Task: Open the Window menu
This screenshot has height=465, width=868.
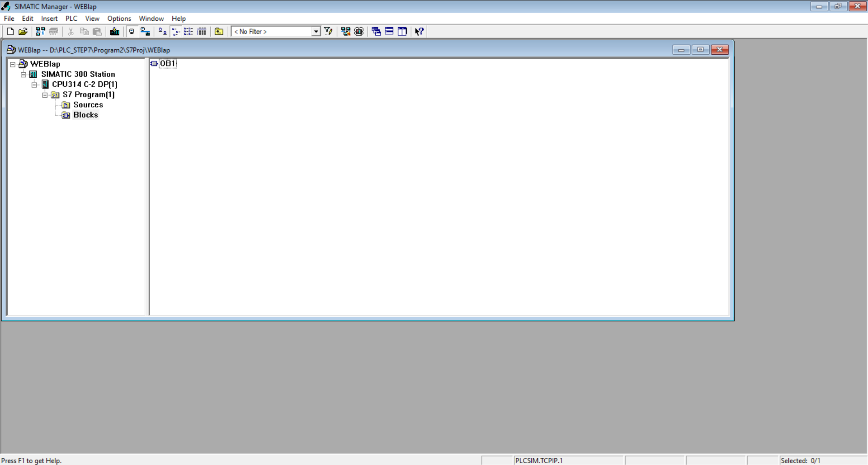Action: pos(151,19)
